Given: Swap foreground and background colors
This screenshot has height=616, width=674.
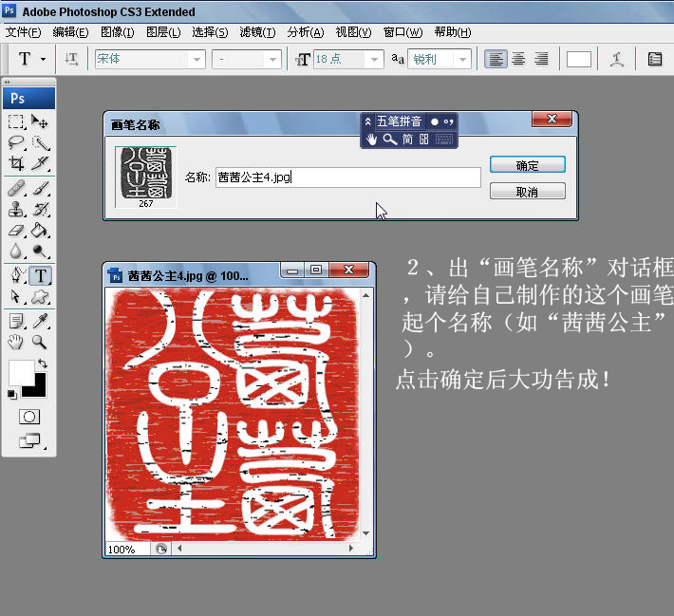Looking at the screenshot, I should point(43,364).
